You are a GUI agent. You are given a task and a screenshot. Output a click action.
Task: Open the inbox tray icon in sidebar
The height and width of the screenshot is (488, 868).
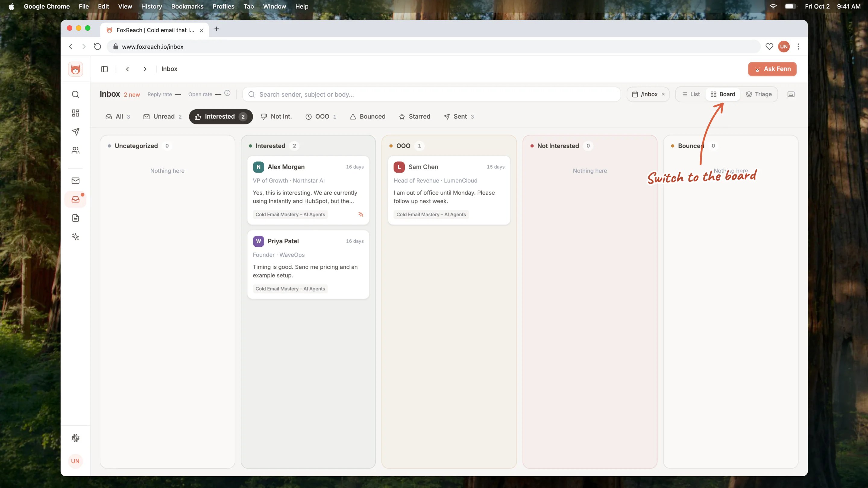(x=75, y=199)
